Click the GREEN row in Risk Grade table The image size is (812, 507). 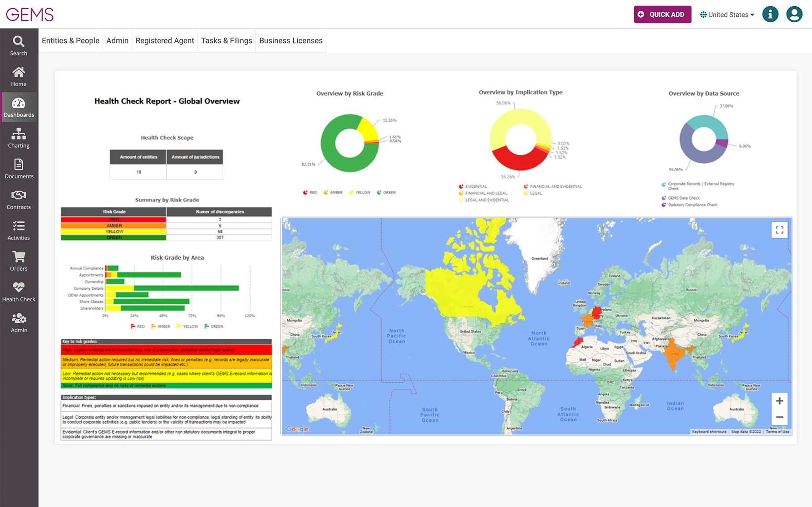(166, 238)
